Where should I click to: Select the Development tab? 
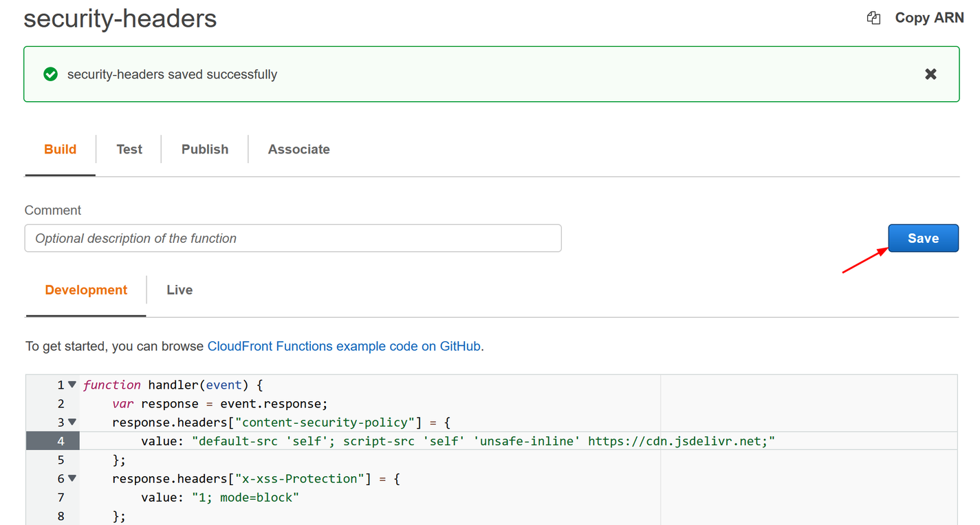[85, 290]
